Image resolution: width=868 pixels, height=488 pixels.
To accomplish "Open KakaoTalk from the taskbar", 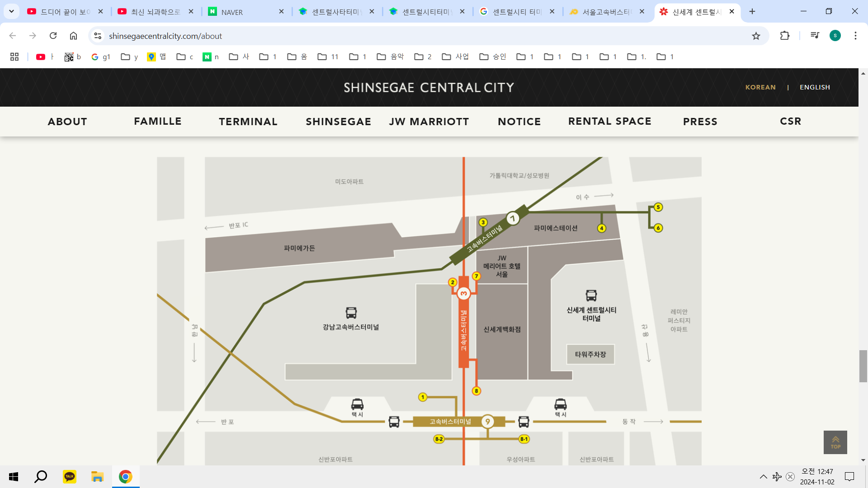I will (69, 476).
